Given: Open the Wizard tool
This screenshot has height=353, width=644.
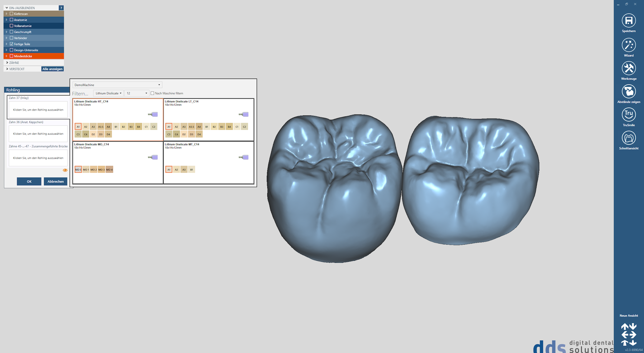Looking at the screenshot, I should [629, 45].
